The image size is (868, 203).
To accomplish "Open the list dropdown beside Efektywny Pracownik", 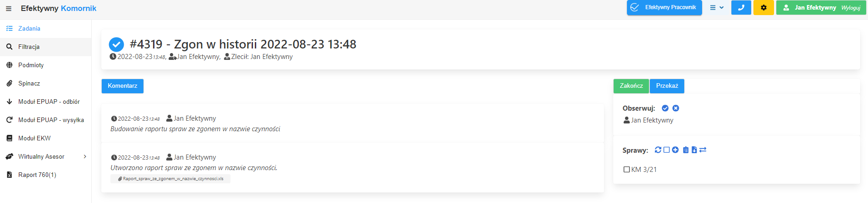I will pyautogui.click(x=717, y=8).
